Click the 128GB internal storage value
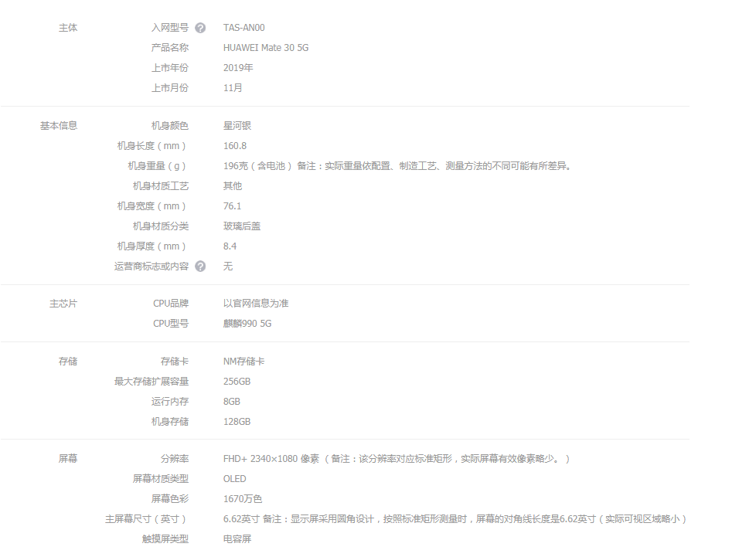 (x=237, y=422)
